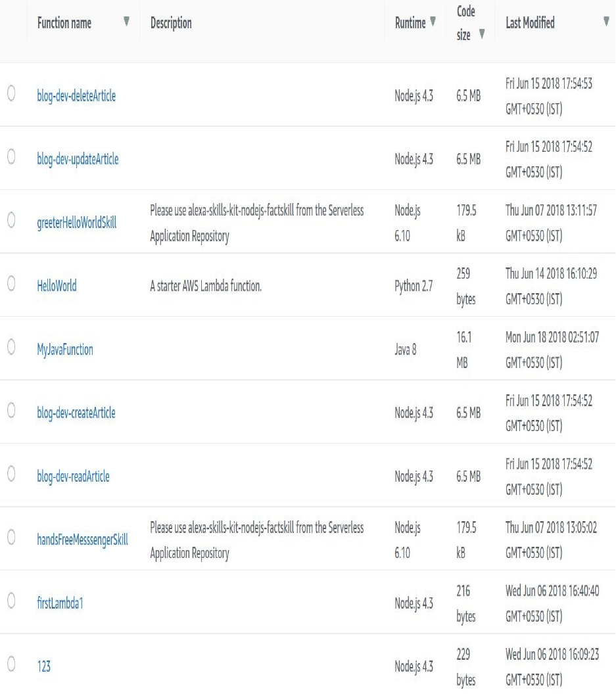Pick the MyJavaFunction radio button
The image size is (616, 694).
pyautogui.click(x=11, y=348)
